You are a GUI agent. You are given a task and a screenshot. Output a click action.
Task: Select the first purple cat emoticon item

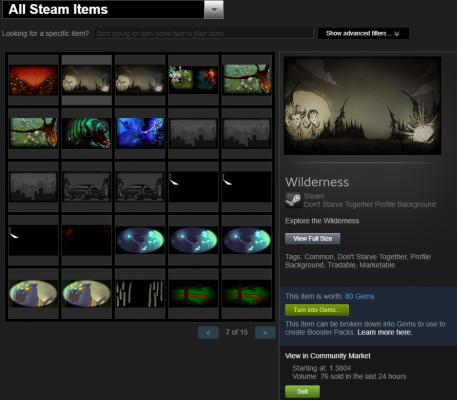pyautogui.click(x=33, y=293)
